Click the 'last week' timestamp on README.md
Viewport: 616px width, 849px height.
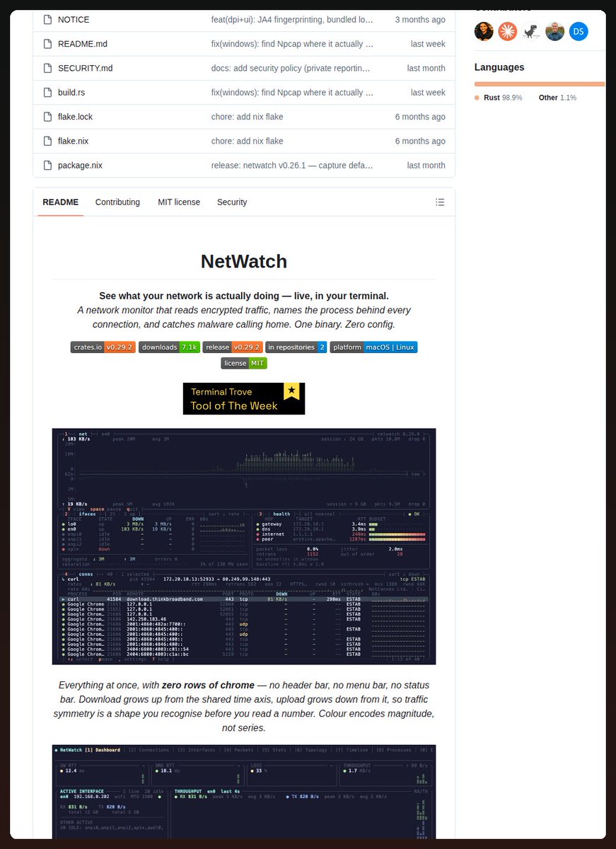pos(428,44)
